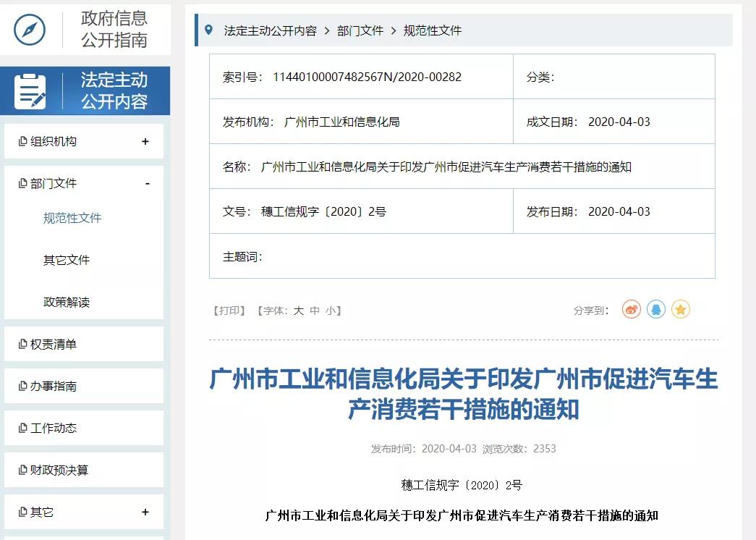Click the icon next to 办事指南
This screenshot has height=540, width=756.
click(x=22, y=386)
